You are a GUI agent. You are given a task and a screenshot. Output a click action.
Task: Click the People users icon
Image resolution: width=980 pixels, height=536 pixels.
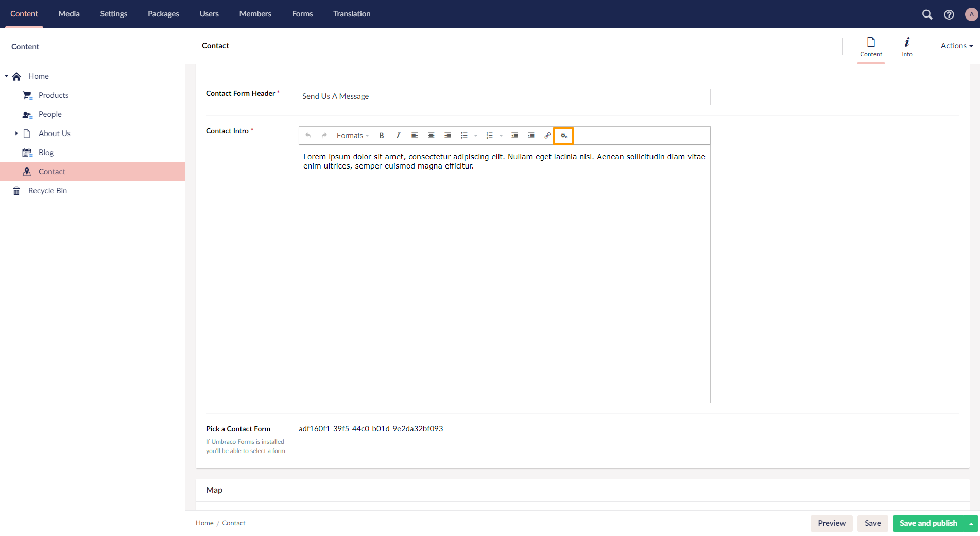[28, 114]
